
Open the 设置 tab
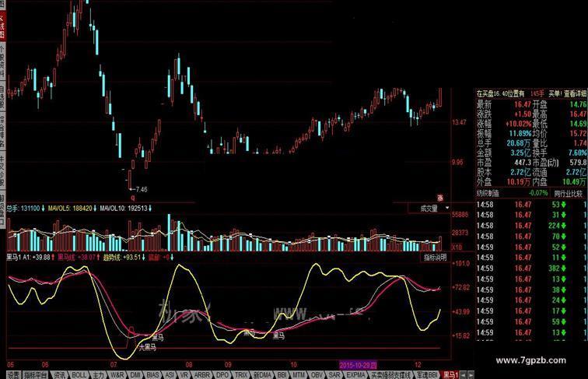(13, 374)
